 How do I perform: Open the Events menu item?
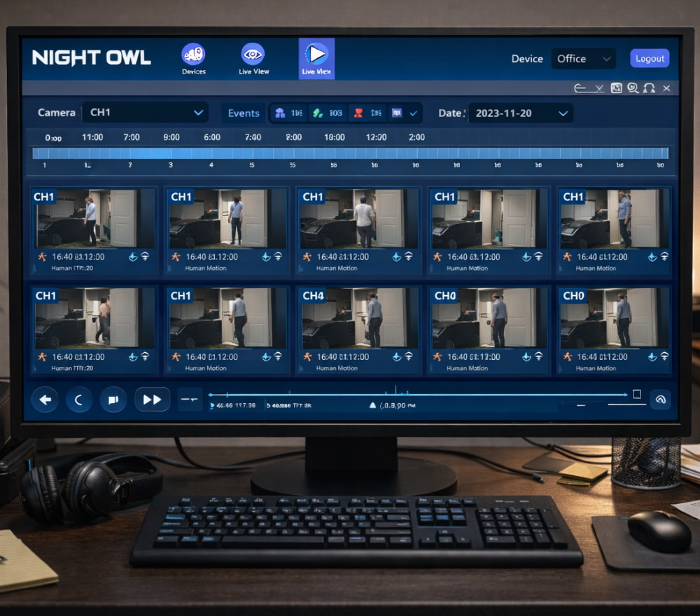click(x=243, y=113)
